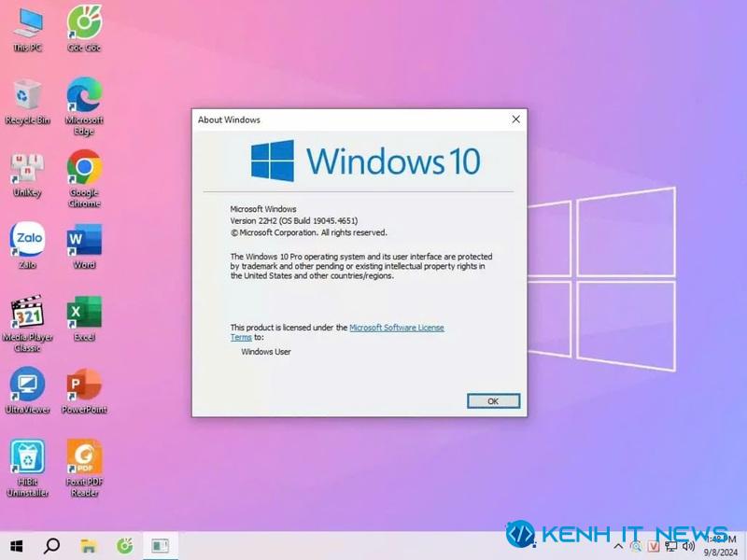The image size is (747, 560).
Task: Open the Microsoft Software License link
Action: pyautogui.click(x=396, y=328)
